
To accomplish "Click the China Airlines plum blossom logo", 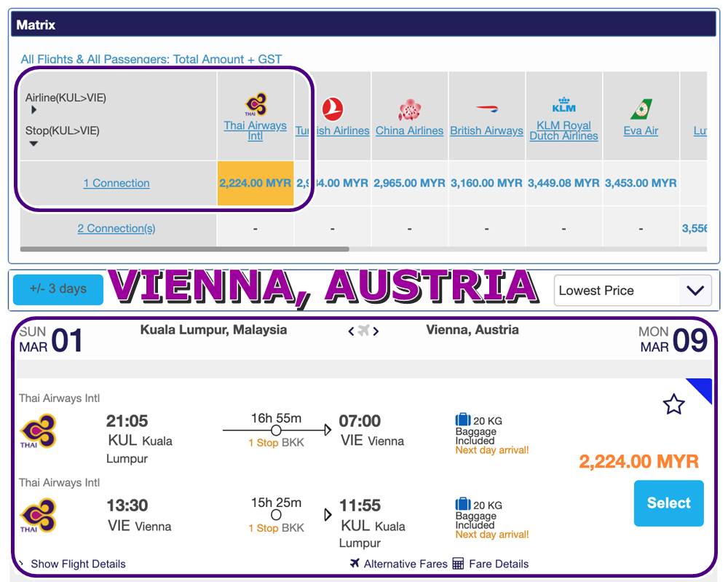I will (409, 110).
